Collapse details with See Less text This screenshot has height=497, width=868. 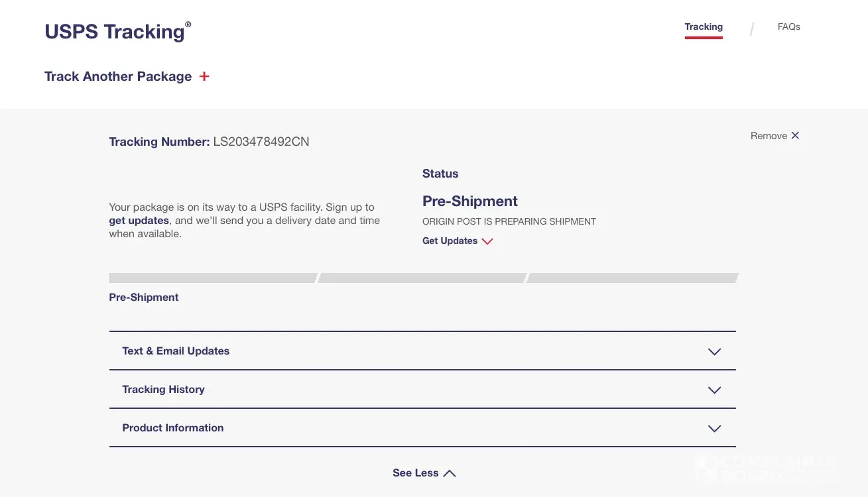(415, 473)
